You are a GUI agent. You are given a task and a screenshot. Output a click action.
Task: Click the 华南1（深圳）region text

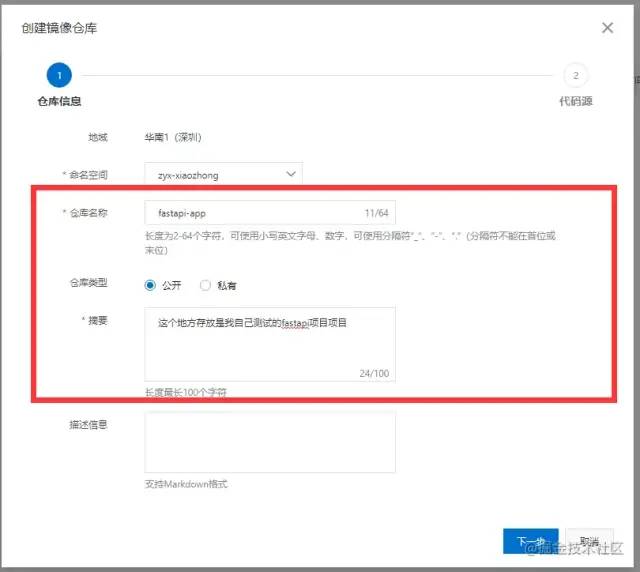[x=173, y=137]
